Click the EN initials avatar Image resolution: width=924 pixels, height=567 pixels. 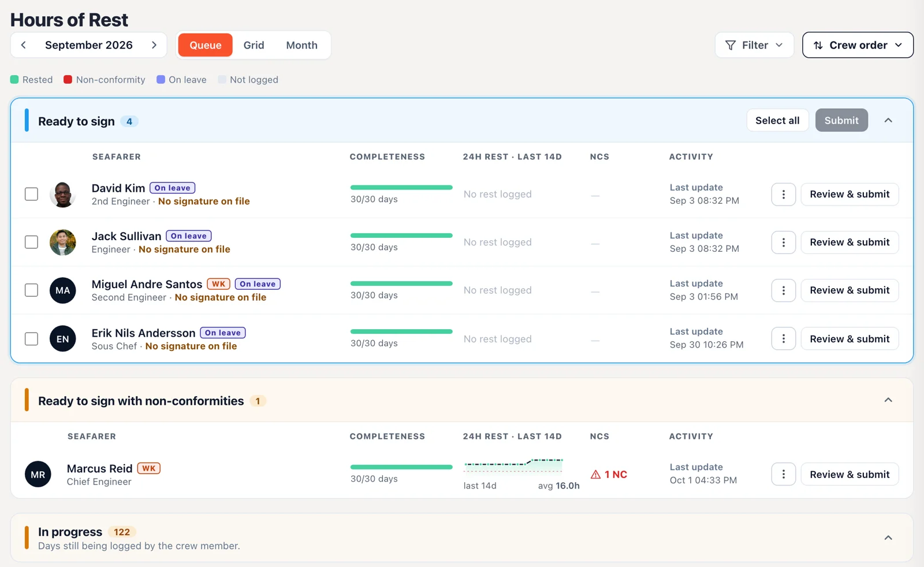point(62,339)
